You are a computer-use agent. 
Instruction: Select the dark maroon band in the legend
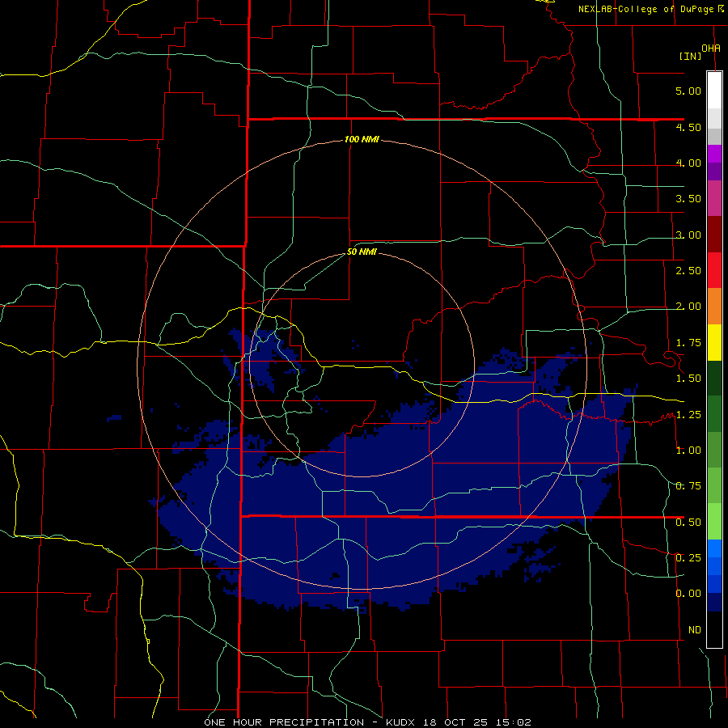[x=714, y=235]
